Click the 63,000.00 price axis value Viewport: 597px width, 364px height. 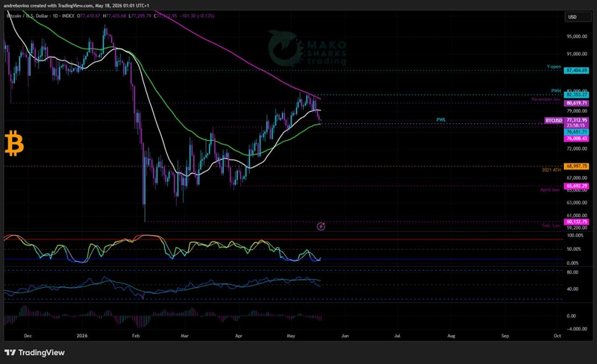pos(577,203)
